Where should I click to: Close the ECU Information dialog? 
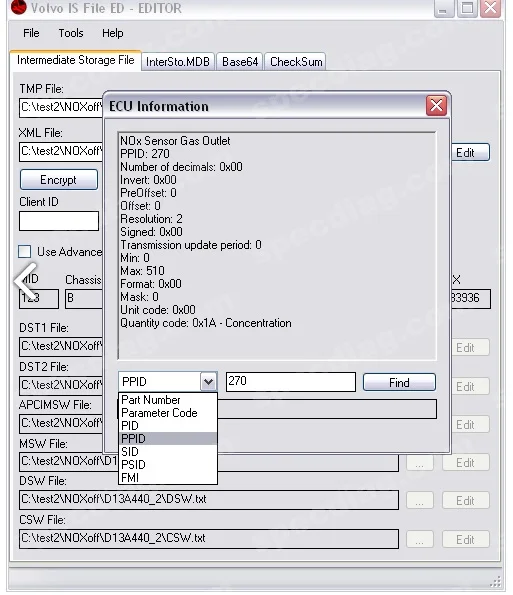436,105
